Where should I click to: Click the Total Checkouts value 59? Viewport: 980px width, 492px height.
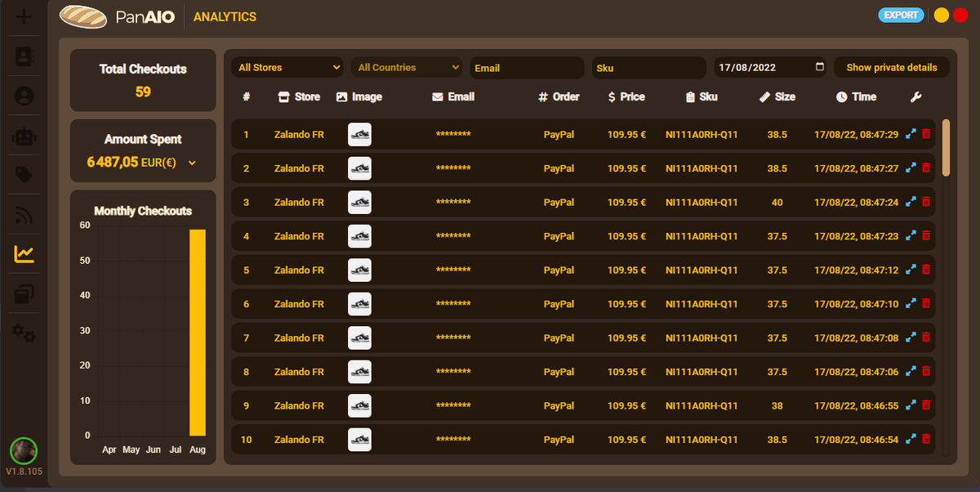pos(143,92)
